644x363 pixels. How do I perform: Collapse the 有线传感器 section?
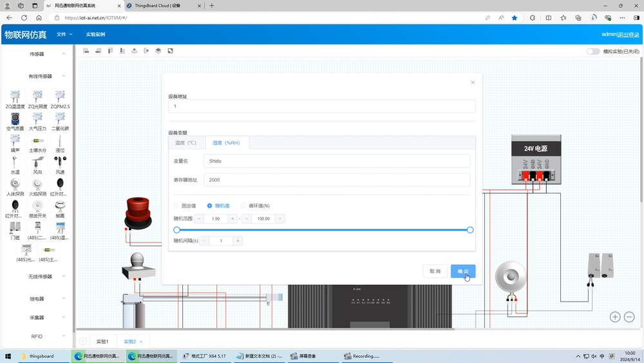[64, 76]
